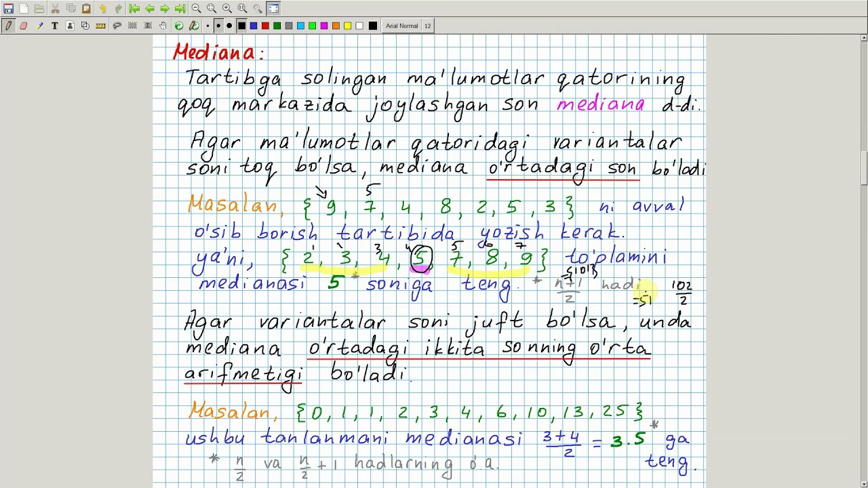Set zoom to 100 percent magnifier
Image resolution: width=868 pixels, height=488 pixels.
point(242,9)
